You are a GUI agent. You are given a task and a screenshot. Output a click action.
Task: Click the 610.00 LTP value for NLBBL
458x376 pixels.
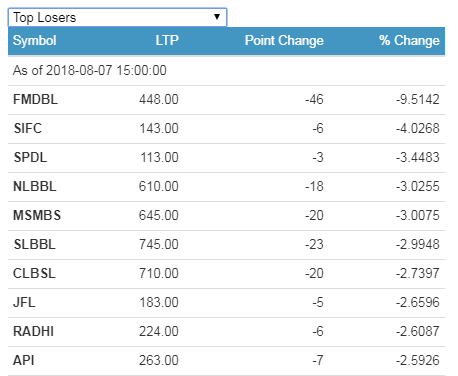pos(159,186)
